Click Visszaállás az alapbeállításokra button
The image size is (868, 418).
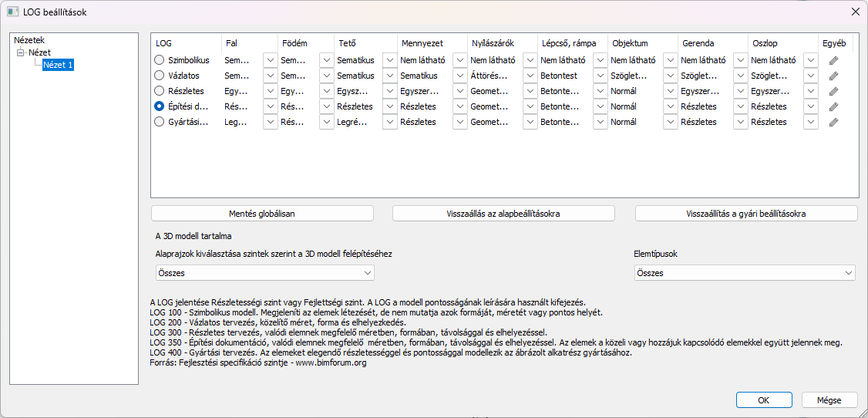point(503,213)
